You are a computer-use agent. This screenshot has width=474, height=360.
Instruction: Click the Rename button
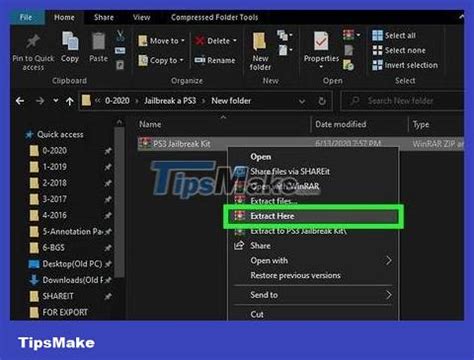point(215,60)
